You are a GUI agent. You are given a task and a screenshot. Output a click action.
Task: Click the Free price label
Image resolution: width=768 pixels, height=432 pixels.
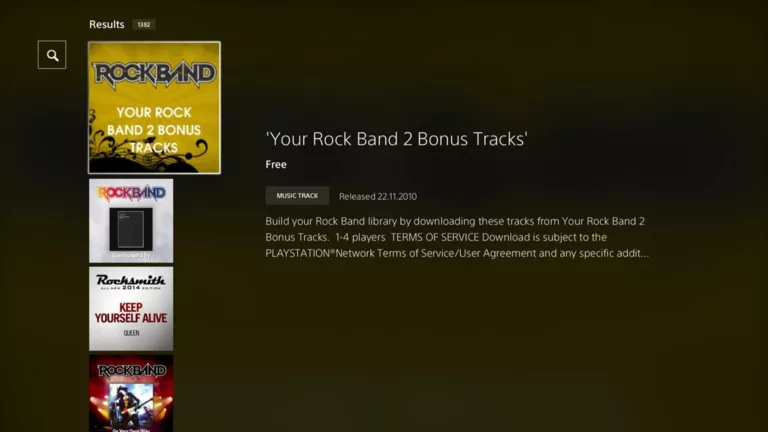tap(276, 165)
